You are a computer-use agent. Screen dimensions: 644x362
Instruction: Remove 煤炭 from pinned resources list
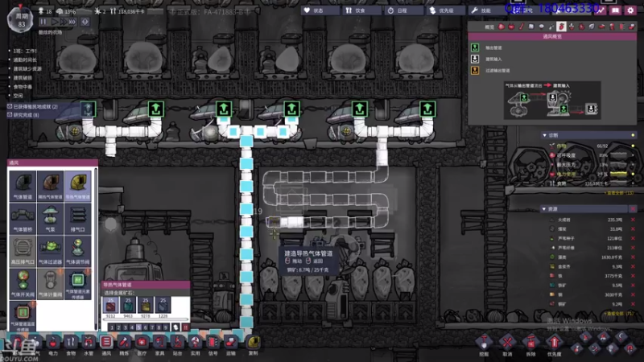click(x=633, y=229)
